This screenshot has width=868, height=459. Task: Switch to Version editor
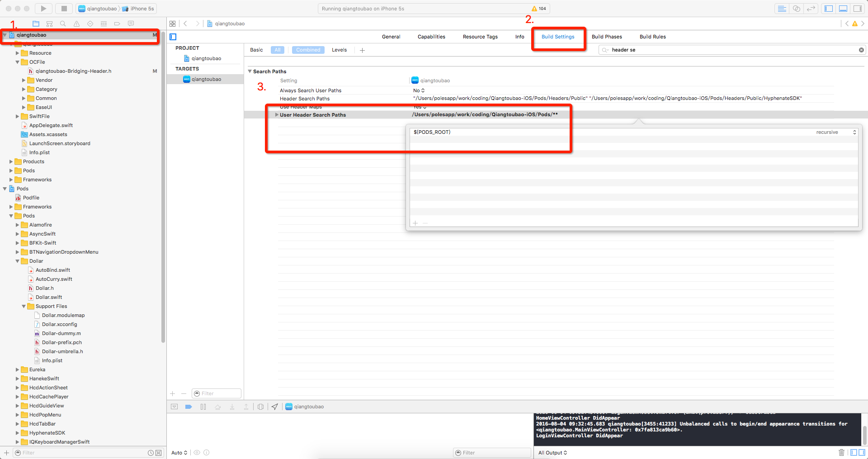point(811,9)
